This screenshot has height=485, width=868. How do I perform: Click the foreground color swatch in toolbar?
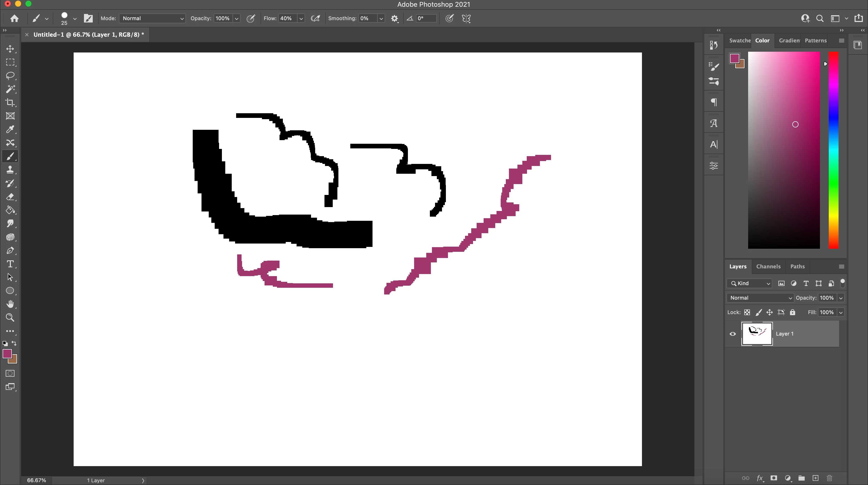click(x=7, y=353)
